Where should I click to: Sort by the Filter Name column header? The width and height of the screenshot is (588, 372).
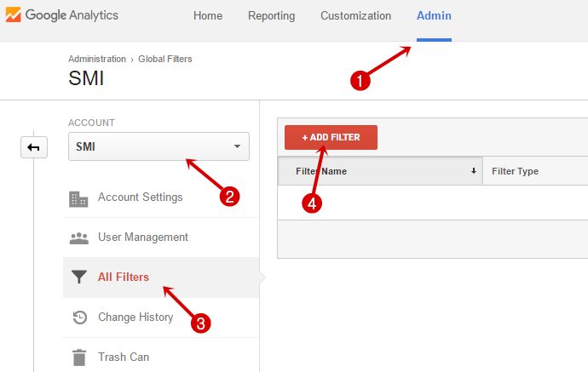380,171
